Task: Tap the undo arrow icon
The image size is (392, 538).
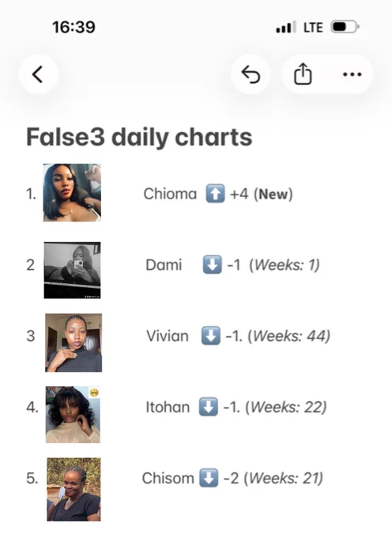Action: [x=251, y=74]
